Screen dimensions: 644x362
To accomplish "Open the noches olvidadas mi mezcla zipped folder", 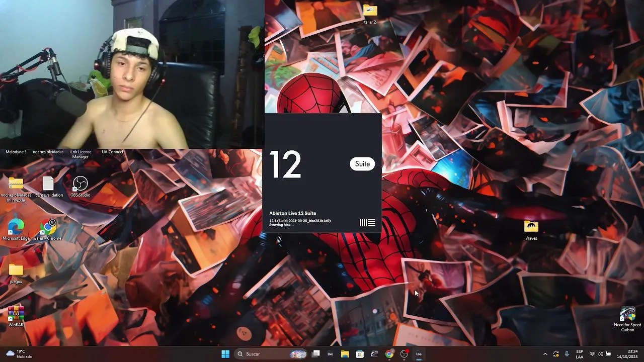I will [x=16, y=189].
